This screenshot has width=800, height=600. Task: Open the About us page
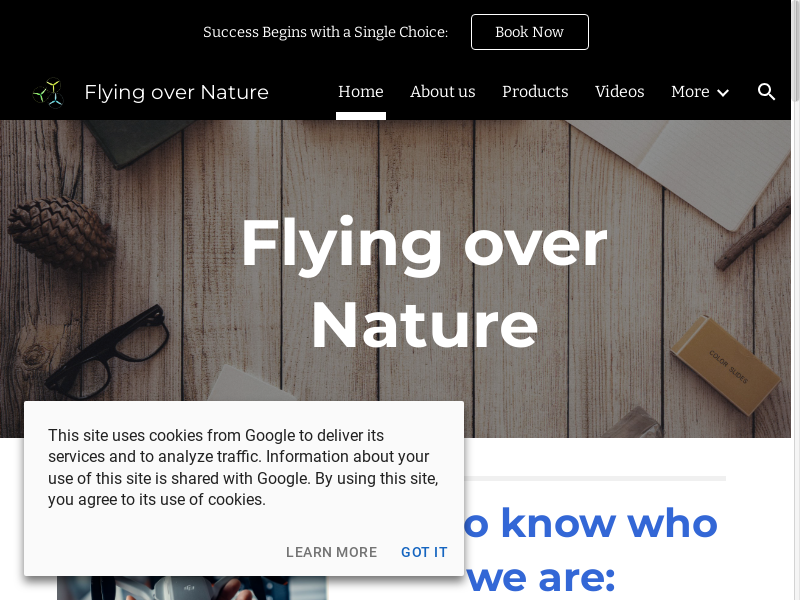click(x=443, y=92)
